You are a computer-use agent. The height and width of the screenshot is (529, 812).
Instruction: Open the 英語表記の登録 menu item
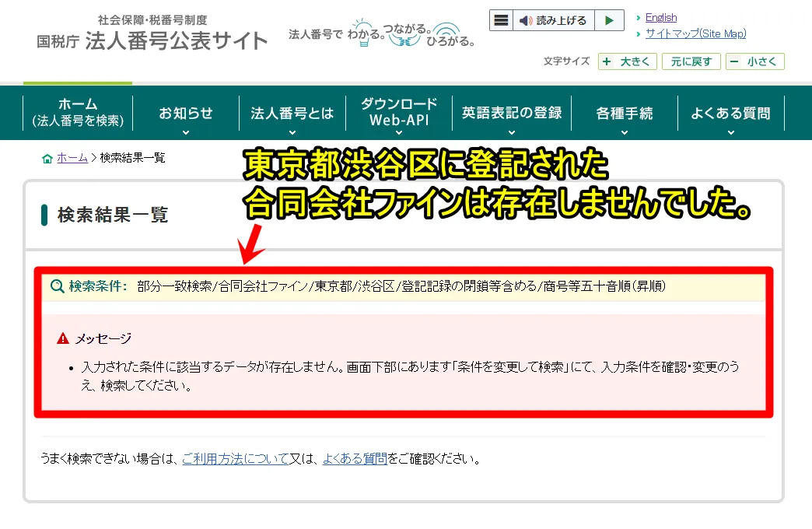pyautogui.click(x=512, y=113)
